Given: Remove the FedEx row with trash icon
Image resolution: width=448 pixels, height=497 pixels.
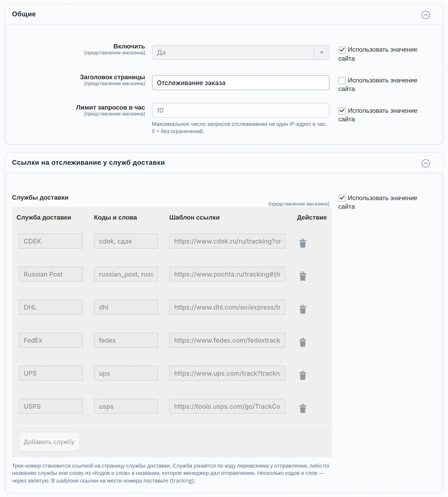Looking at the screenshot, I should pos(303,342).
